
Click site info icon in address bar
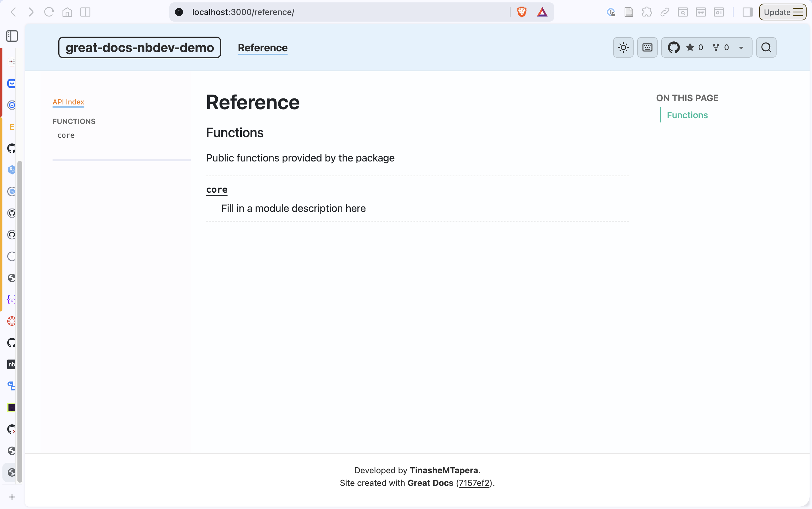179,12
